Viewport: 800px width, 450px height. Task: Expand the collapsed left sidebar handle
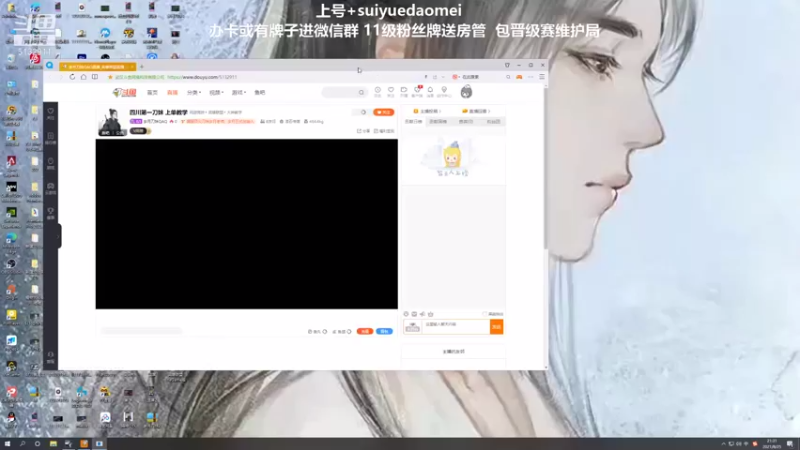point(59,236)
